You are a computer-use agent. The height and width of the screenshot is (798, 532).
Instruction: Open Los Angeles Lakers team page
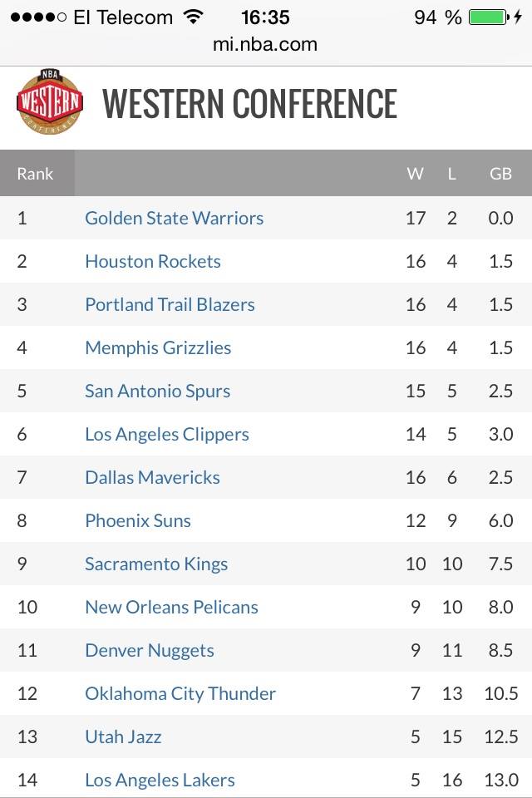coord(160,780)
